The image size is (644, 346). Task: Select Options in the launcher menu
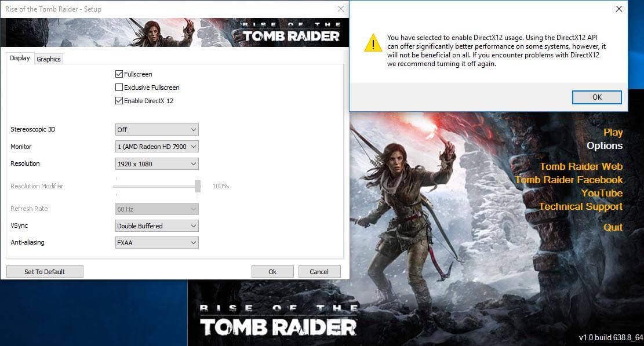click(x=605, y=145)
